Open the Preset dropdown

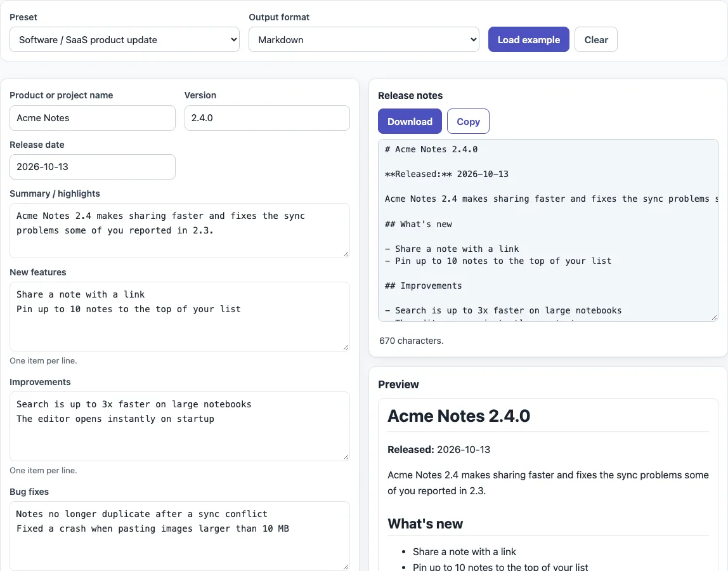(x=124, y=39)
